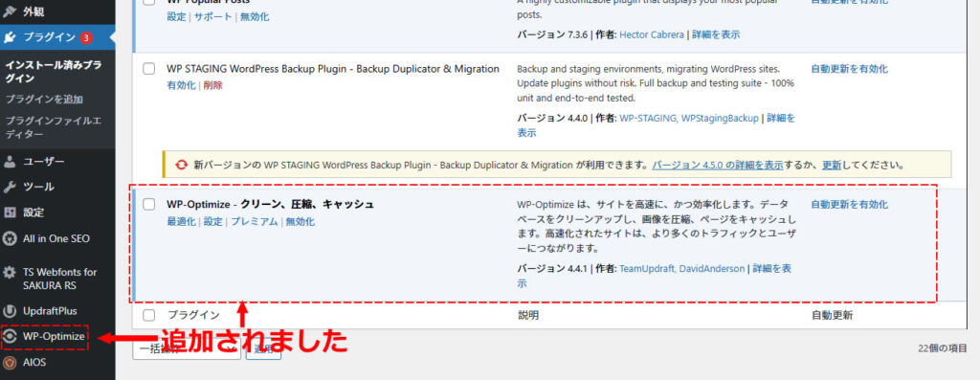Click 有効化 link for WP STAGING

[x=181, y=85]
